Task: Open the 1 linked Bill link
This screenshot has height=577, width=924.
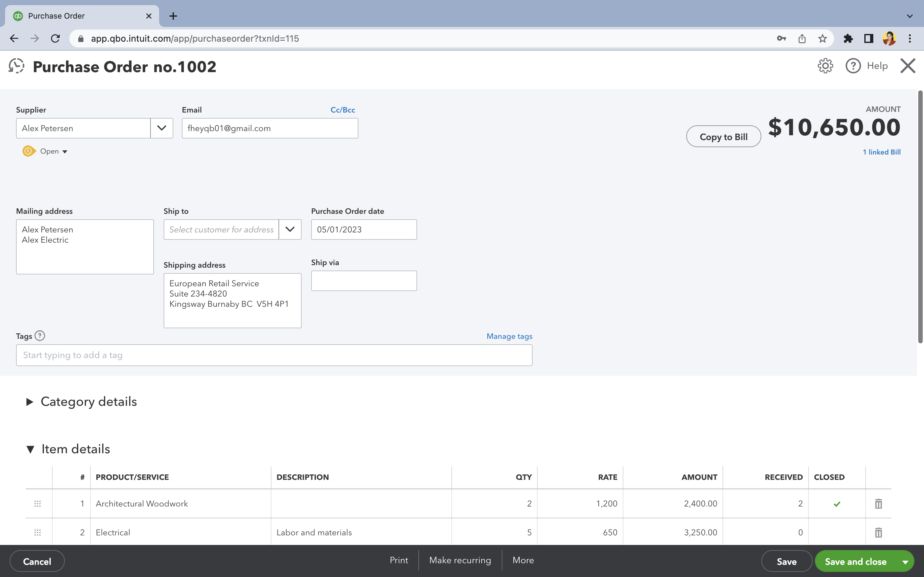Action: 881,152
